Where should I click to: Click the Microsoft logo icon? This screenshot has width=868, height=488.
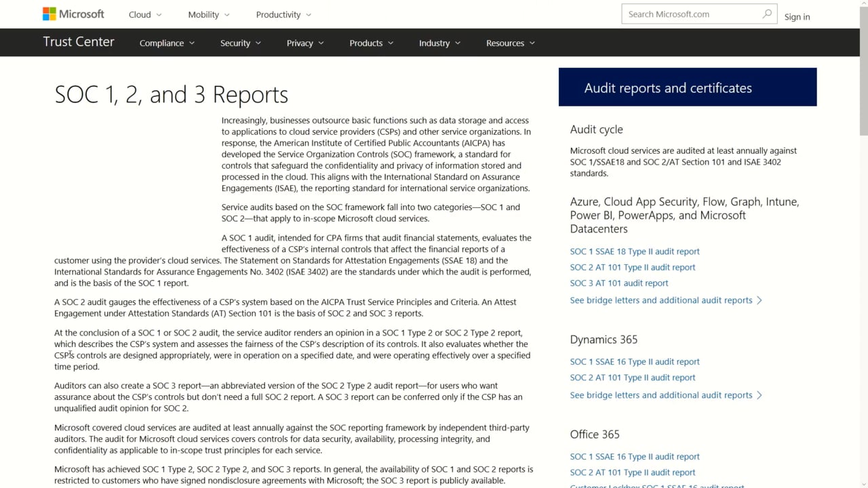click(50, 14)
